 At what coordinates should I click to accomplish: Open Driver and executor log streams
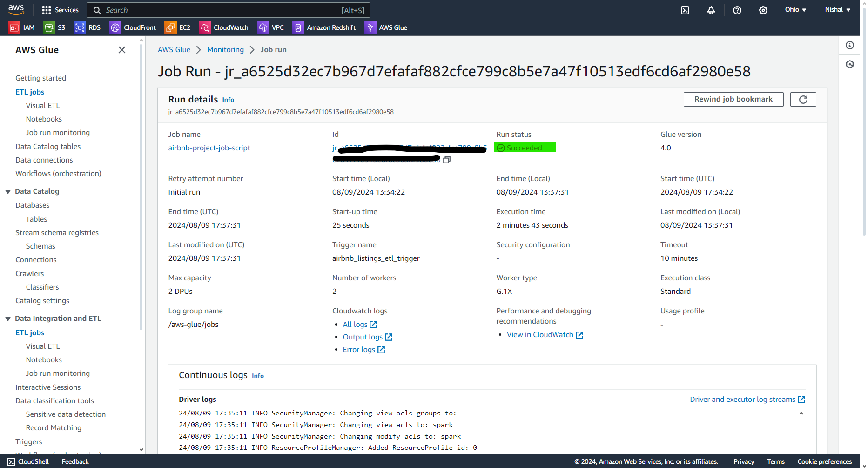742,400
